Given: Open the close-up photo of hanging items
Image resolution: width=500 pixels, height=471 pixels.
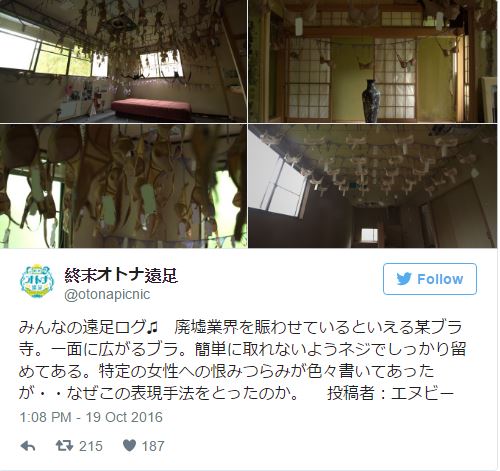Looking at the screenshot, I should click(x=123, y=186).
